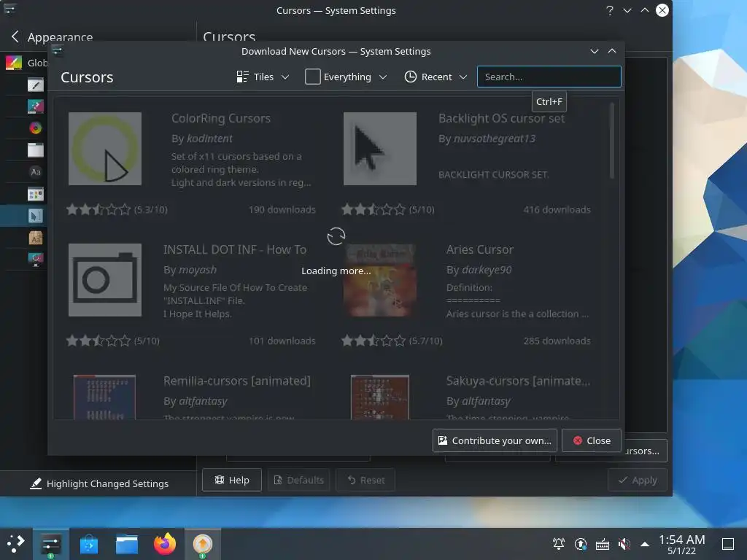Open the INSTALL DOT INF camera thumbnail
The image size is (747, 560).
pyautogui.click(x=105, y=280)
